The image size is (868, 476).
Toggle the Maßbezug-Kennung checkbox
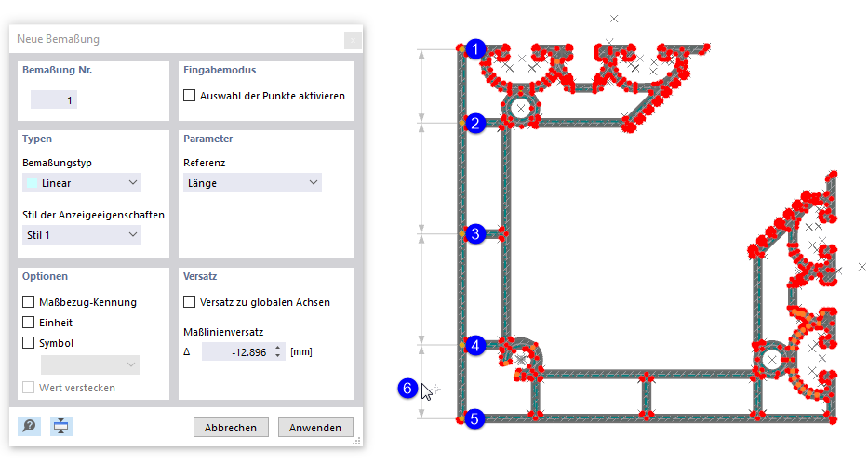coord(28,301)
